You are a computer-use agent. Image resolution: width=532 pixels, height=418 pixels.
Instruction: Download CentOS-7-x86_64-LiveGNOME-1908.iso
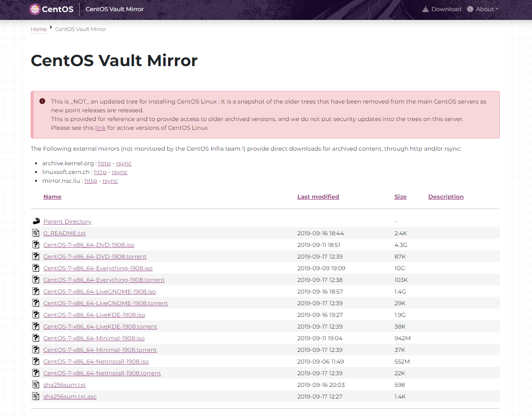coord(100,291)
